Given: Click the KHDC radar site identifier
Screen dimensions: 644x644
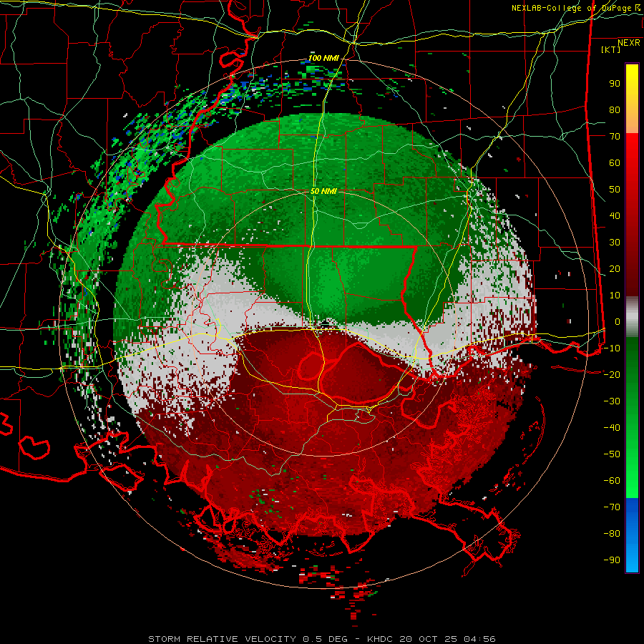Looking at the screenshot, I should click(x=380, y=639).
